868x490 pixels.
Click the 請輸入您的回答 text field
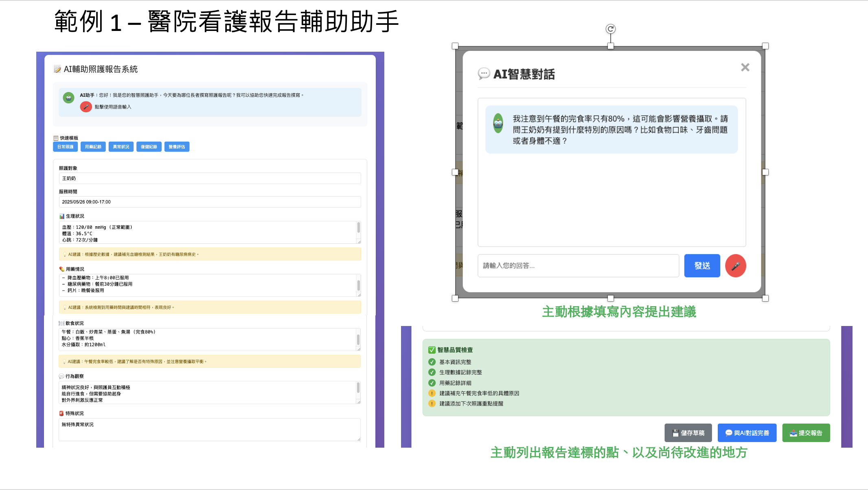578,266
